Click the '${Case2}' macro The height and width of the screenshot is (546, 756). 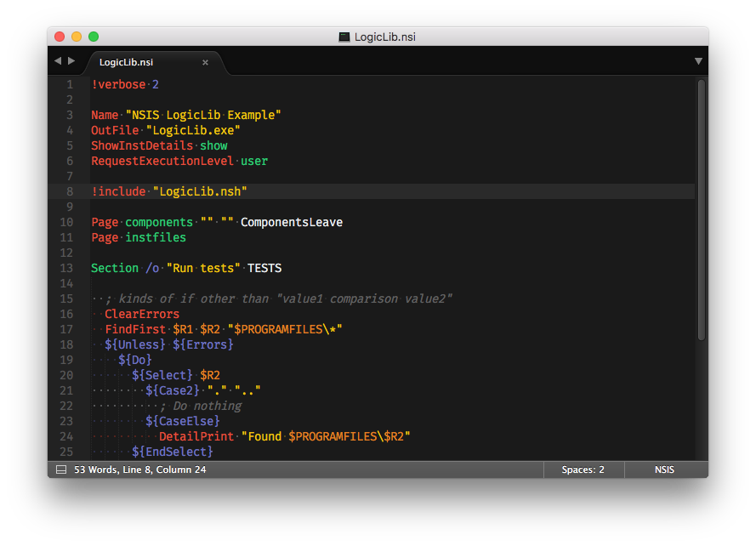(x=173, y=390)
